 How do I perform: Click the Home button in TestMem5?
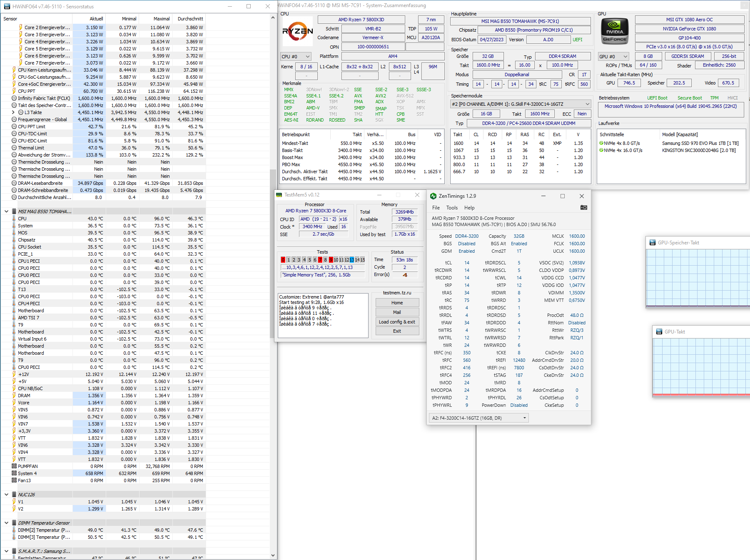(397, 302)
